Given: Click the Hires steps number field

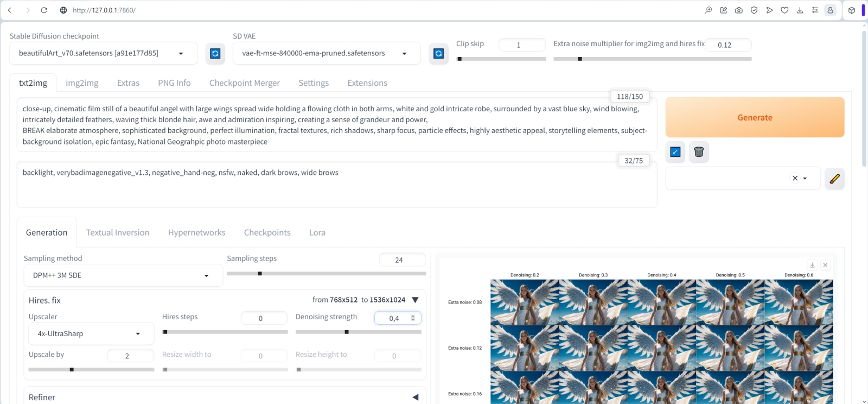Looking at the screenshot, I should click(264, 318).
